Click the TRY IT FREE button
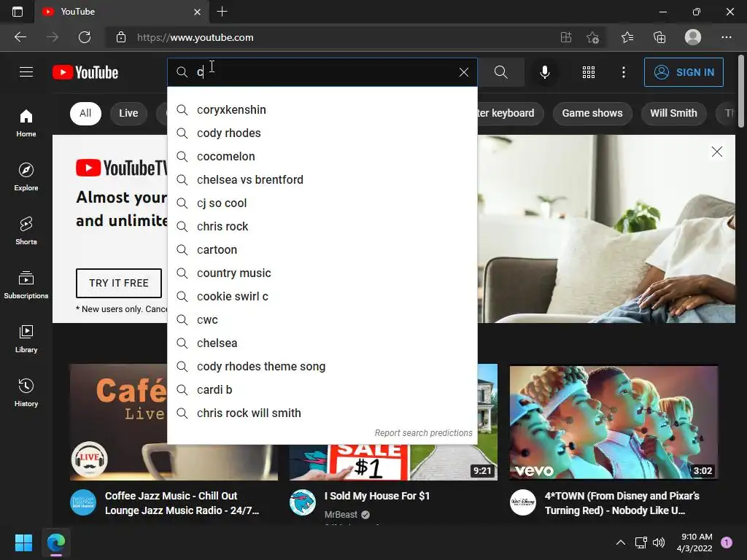The width and height of the screenshot is (747, 560). [x=119, y=283]
